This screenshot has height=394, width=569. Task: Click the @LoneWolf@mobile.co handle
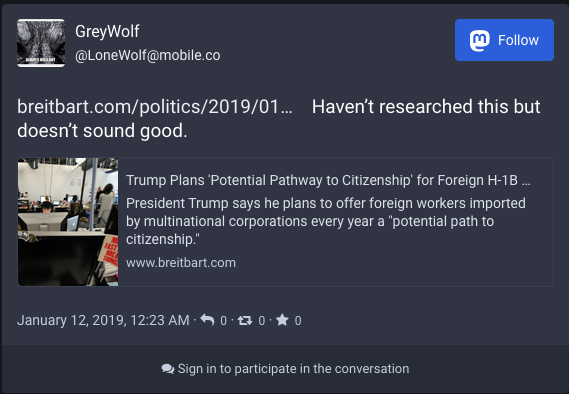[x=148, y=55]
